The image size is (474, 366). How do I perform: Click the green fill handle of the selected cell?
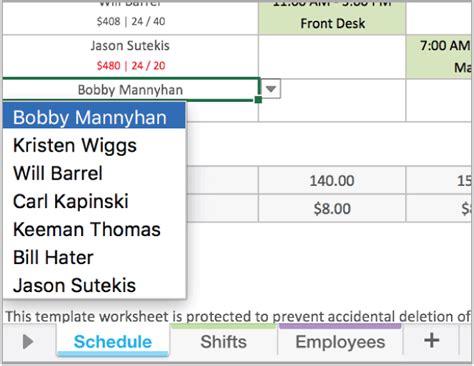click(258, 99)
